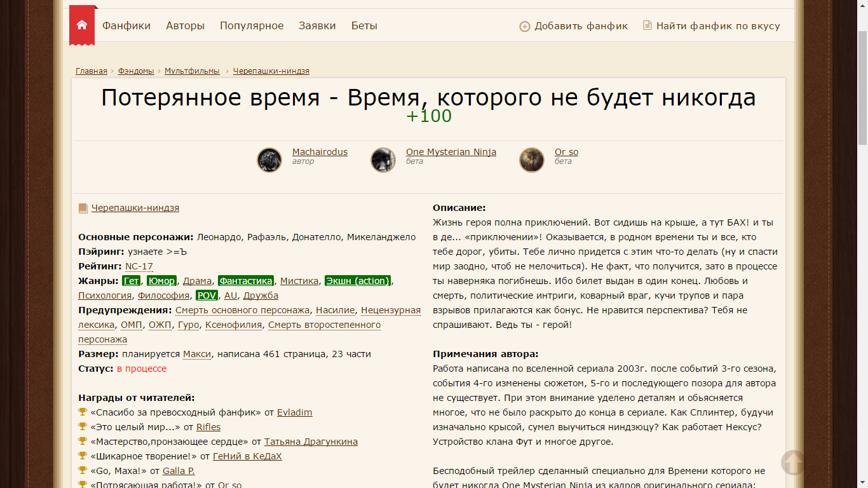The height and width of the screenshot is (488, 868).
Task: Click the document icon beside Найти фанфик по вкусу
Action: 648,26
